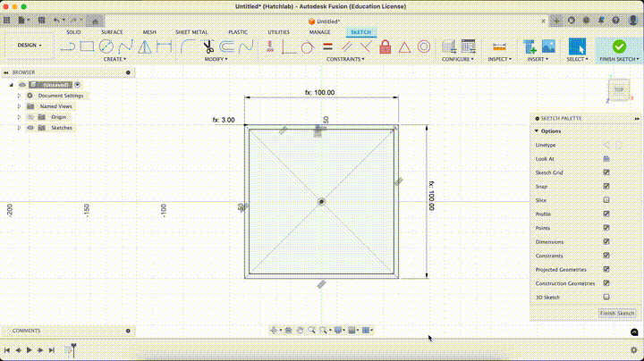Viewport: 644px width, 361px height.
Task: Open the DESIGN workspace dropdown
Action: click(x=30, y=45)
